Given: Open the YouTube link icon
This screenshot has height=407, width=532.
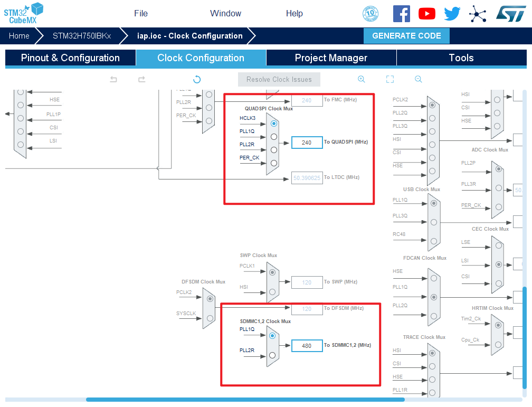Looking at the screenshot, I should (427, 14).
